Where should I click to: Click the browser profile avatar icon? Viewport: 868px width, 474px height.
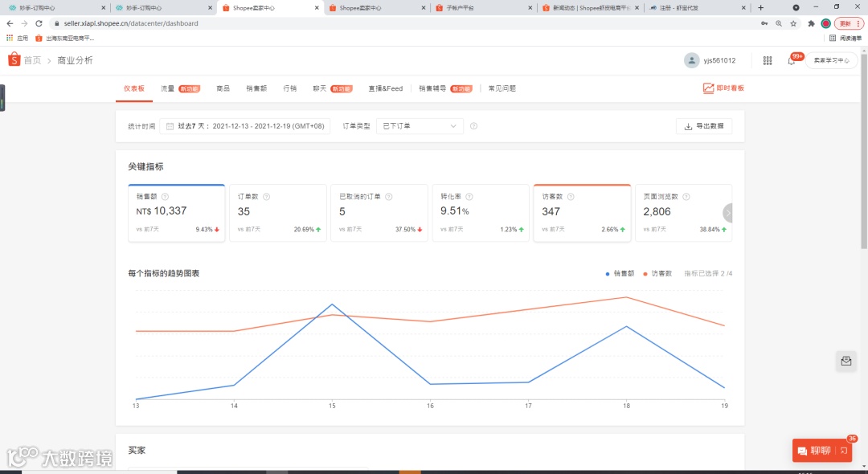tap(825, 23)
